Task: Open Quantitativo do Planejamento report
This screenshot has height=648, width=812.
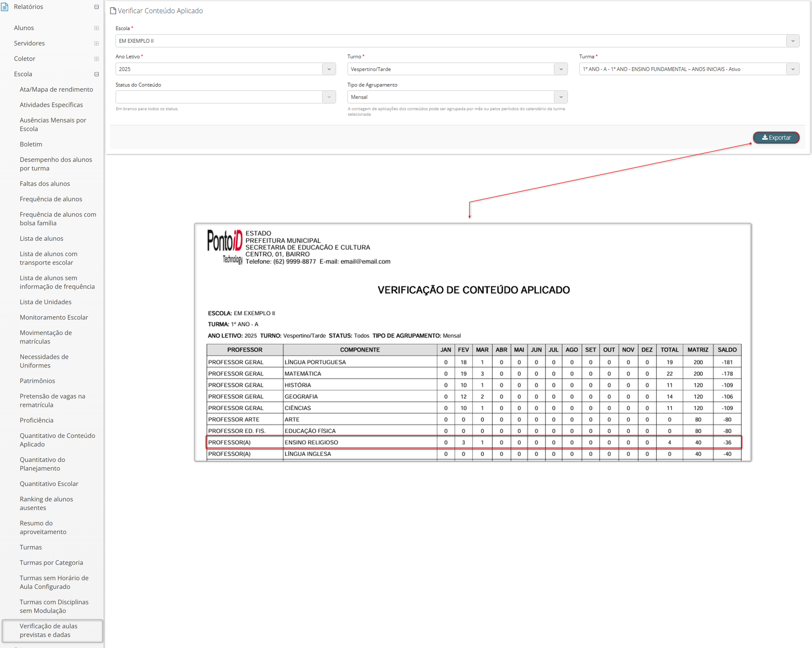Action: [x=42, y=464]
